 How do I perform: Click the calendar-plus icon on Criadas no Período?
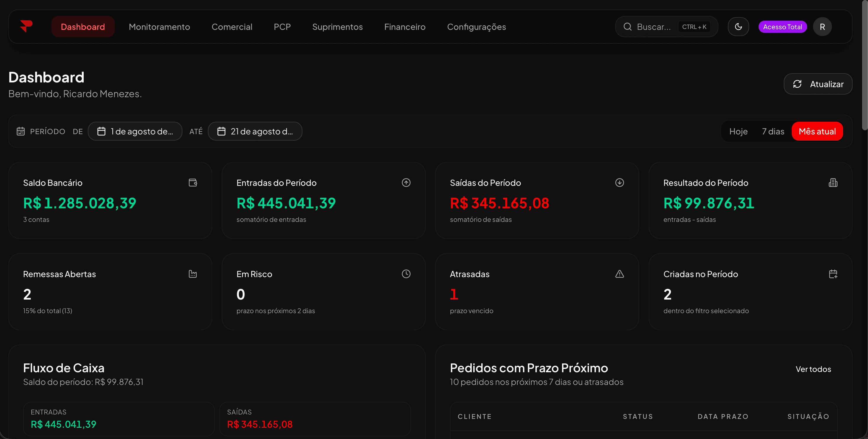pos(833,274)
